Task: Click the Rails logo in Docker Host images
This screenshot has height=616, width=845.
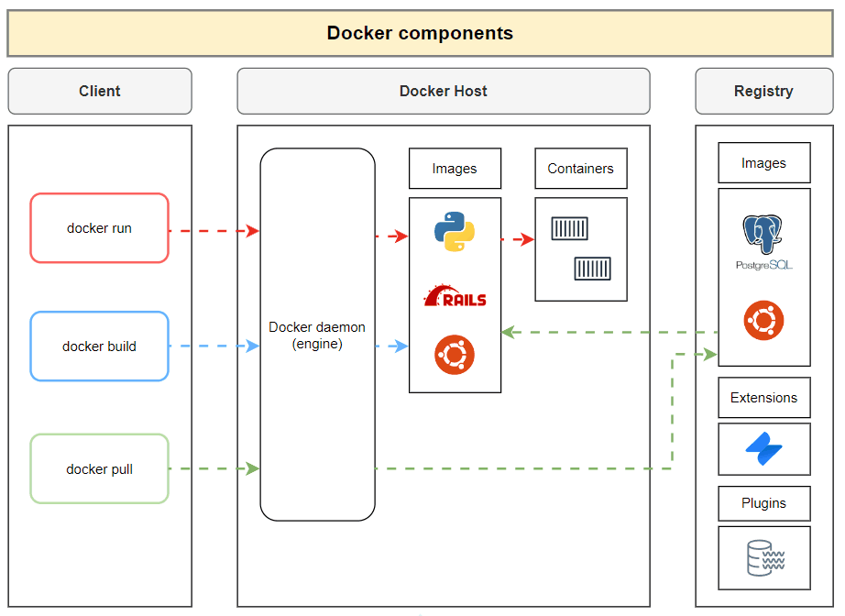Action: [455, 296]
